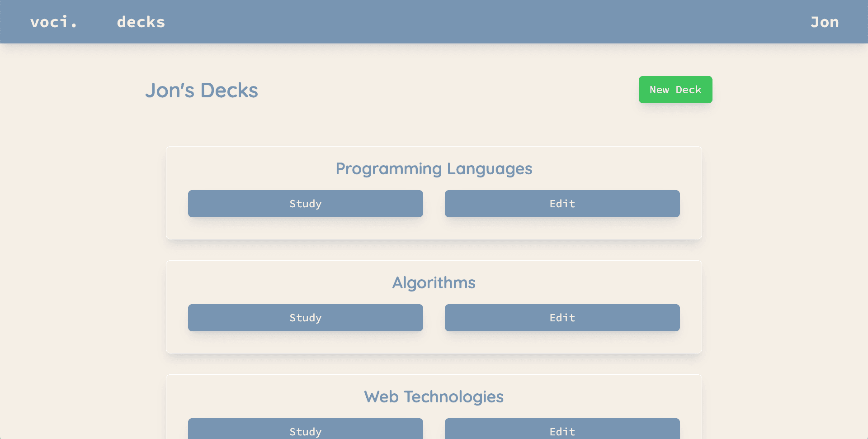Click blank space between Jon's Decks and New Deck

click(x=448, y=91)
